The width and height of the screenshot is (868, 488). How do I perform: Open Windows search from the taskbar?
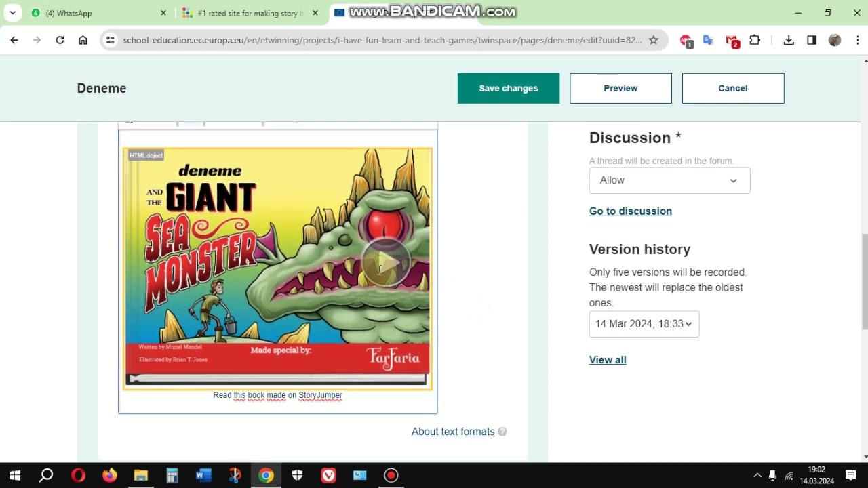click(x=46, y=475)
